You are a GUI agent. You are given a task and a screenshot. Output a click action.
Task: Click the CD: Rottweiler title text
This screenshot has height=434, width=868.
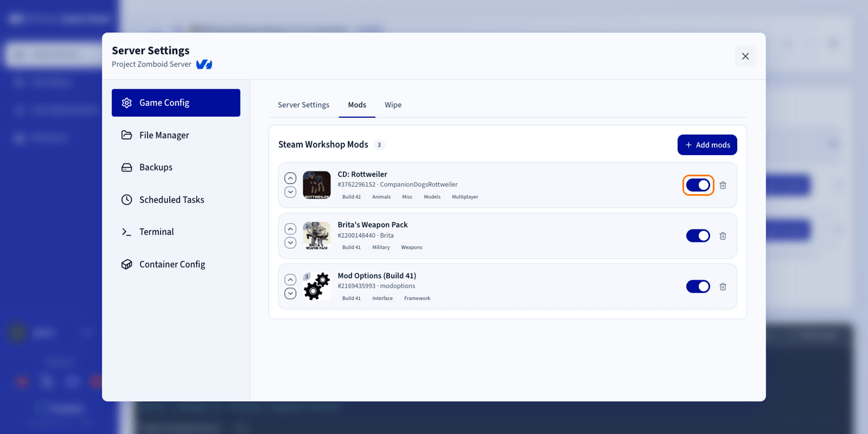pos(362,174)
